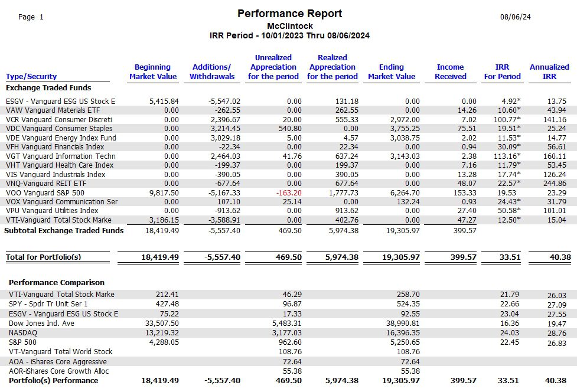Click VCR IRR for period 100.77*
Viewport: 577px width, 392px height.
click(x=507, y=119)
